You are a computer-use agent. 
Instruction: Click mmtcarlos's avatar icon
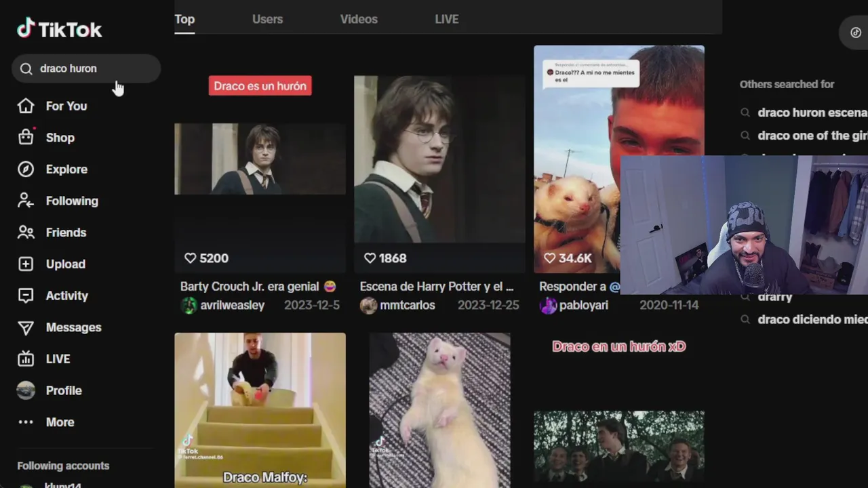tap(368, 306)
